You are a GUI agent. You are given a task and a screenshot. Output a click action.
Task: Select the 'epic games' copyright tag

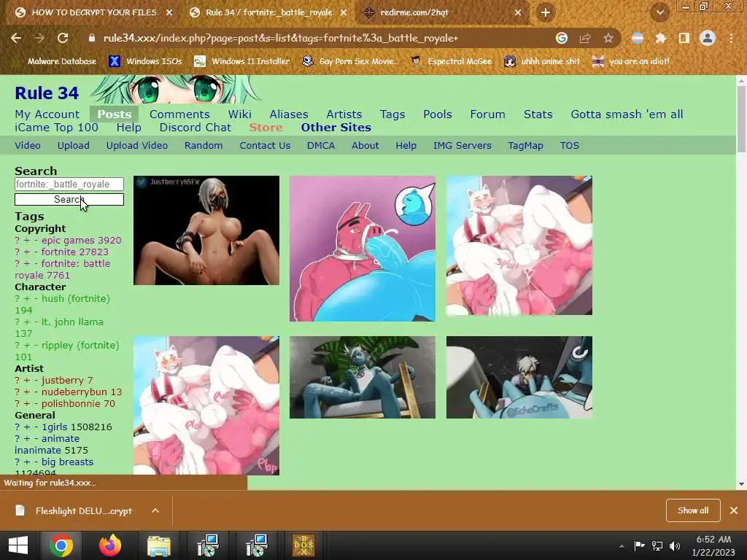68,241
